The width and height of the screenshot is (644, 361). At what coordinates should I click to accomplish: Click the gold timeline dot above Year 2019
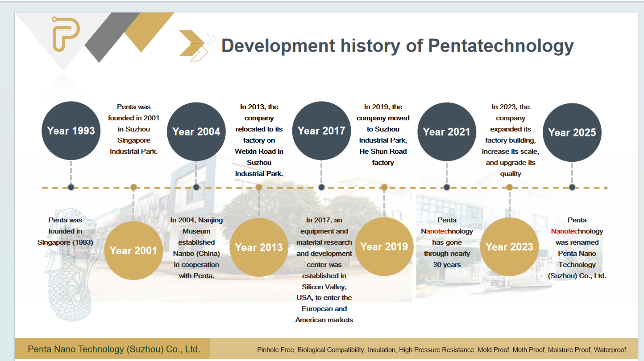(x=384, y=187)
